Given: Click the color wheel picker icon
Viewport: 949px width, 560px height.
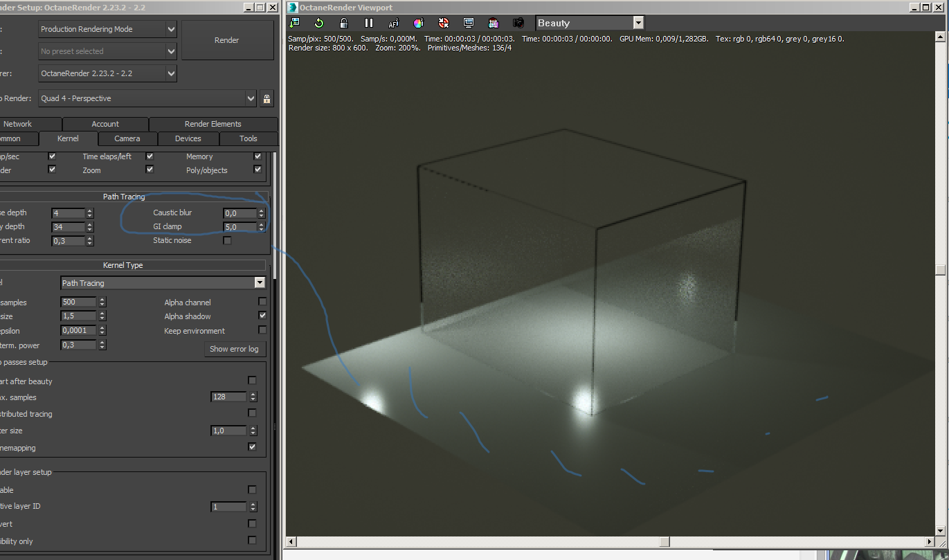Looking at the screenshot, I should click(x=418, y=23).
